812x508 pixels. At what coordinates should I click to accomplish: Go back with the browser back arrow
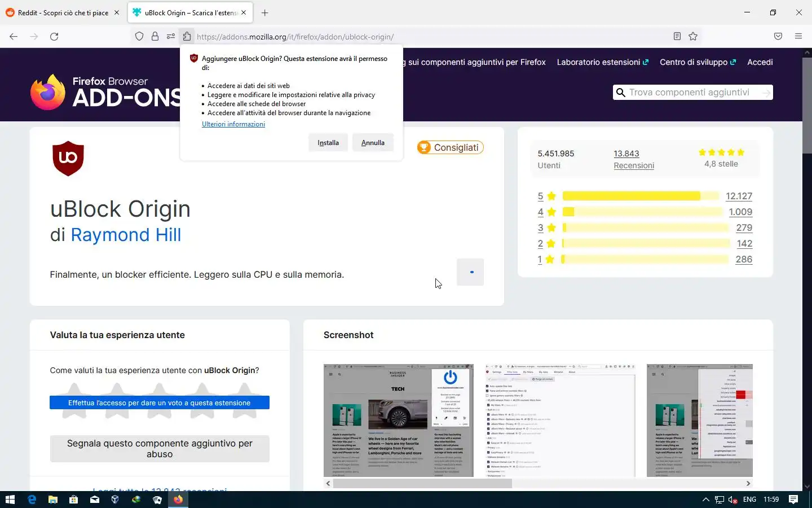(14, 37)
